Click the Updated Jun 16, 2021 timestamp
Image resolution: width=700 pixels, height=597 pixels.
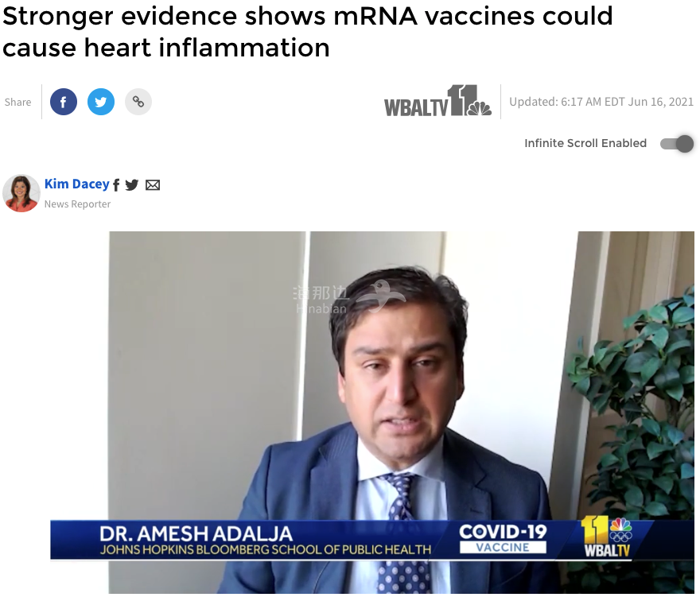(601, 102)
